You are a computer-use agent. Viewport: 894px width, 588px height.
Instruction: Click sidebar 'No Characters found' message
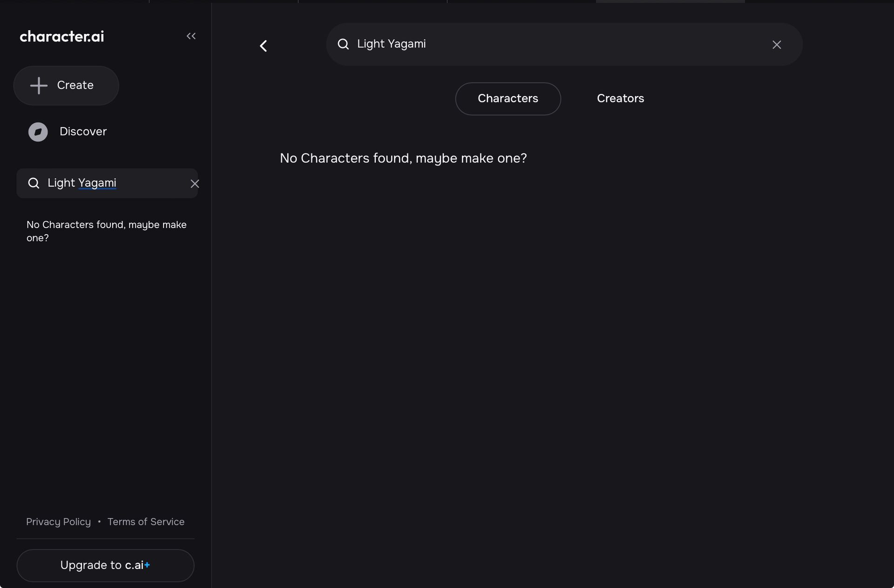(107, 231)
